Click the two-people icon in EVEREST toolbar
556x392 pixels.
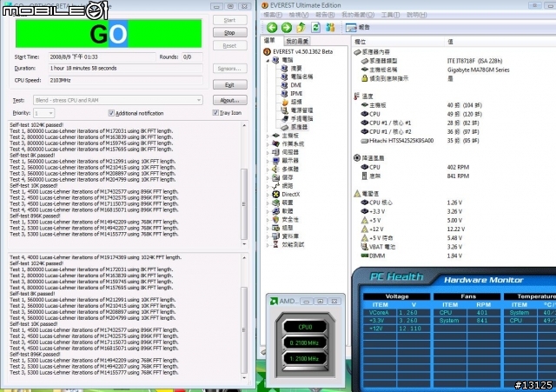point(330,27)
